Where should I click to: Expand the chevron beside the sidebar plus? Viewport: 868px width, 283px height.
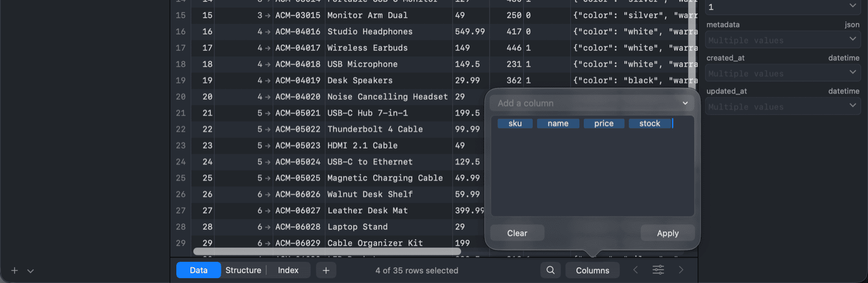(30, 271)
